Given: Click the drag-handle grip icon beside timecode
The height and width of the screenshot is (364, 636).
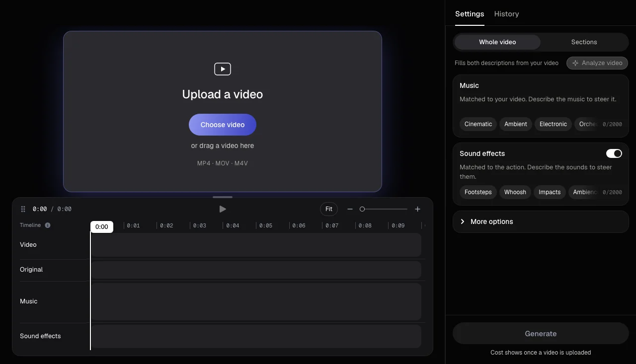Looking at the screenshot, I should tap(23, 209).
